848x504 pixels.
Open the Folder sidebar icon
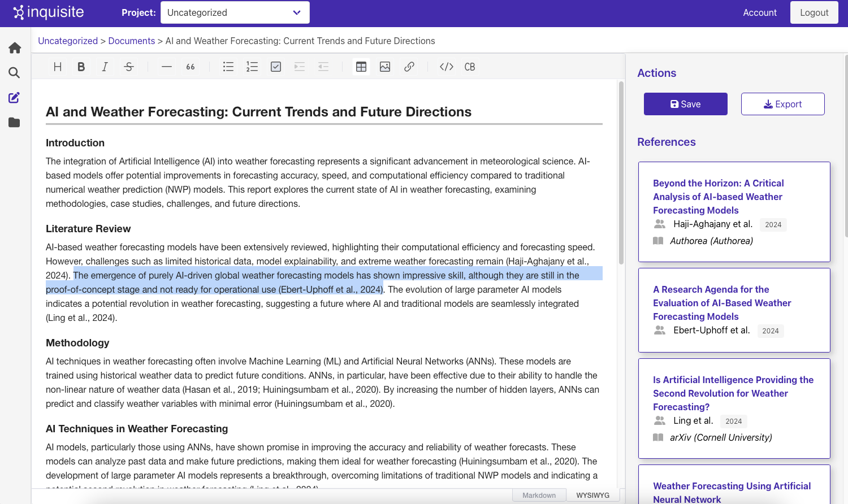[15, 123]
